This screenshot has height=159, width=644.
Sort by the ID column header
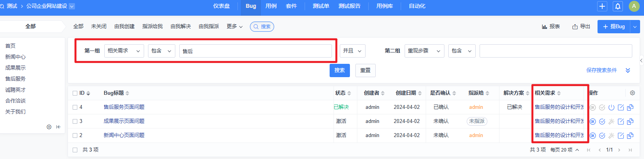coord(85,93)
